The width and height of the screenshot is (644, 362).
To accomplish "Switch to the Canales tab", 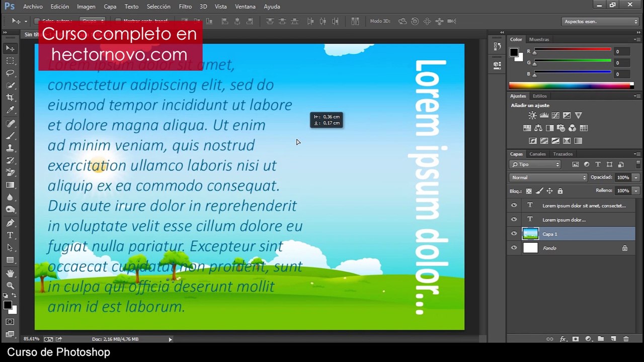I will point(537,154).
